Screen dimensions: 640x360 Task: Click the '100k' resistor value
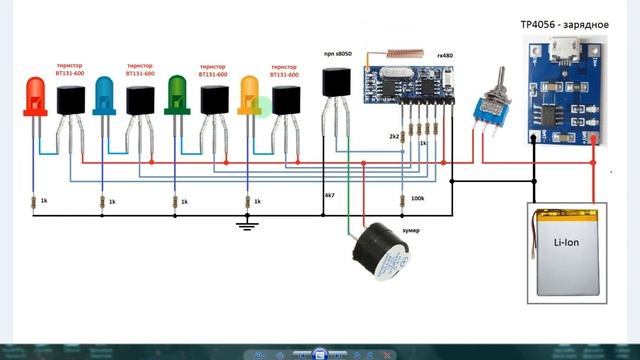point(417,198)
